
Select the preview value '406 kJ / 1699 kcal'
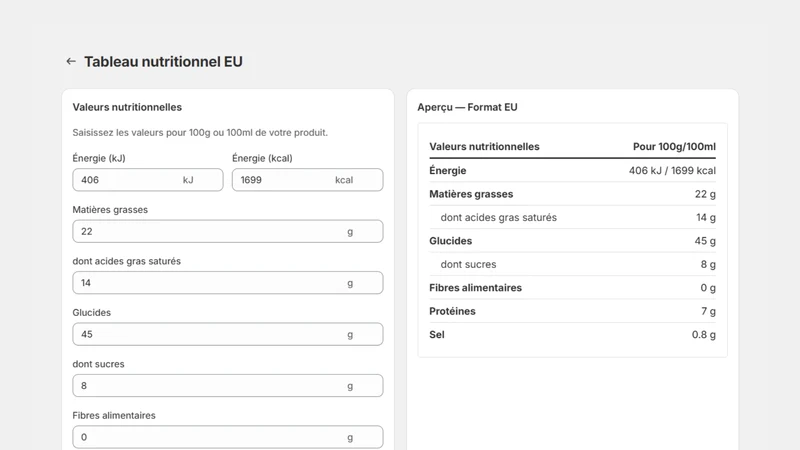click(672, 170)
